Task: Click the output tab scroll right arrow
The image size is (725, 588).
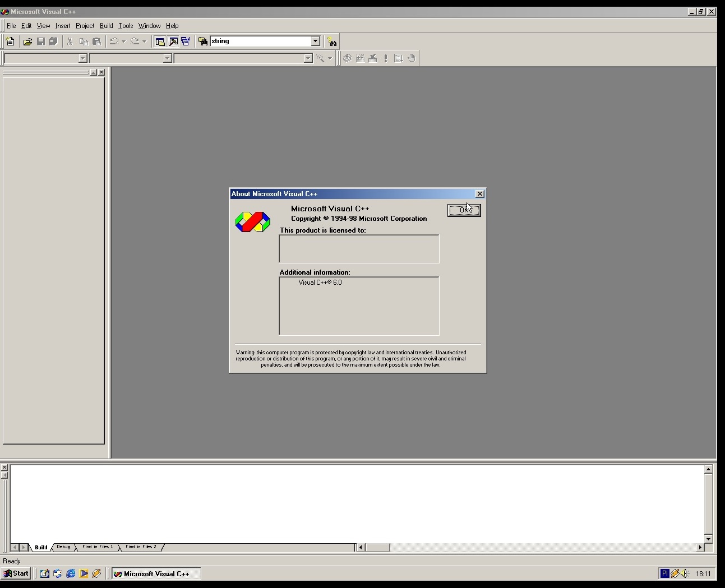Action: [x=24, y=547]
